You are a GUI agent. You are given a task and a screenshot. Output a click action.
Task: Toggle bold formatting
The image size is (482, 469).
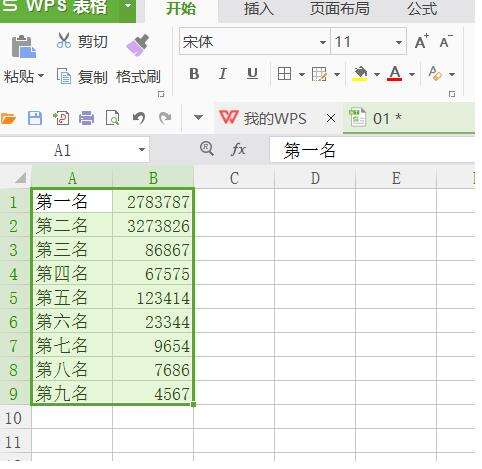point(194,74)
